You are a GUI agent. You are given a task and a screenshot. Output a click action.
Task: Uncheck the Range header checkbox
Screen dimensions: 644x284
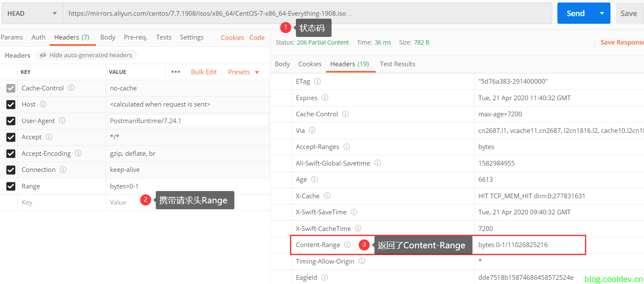click(x=11, y=186)
